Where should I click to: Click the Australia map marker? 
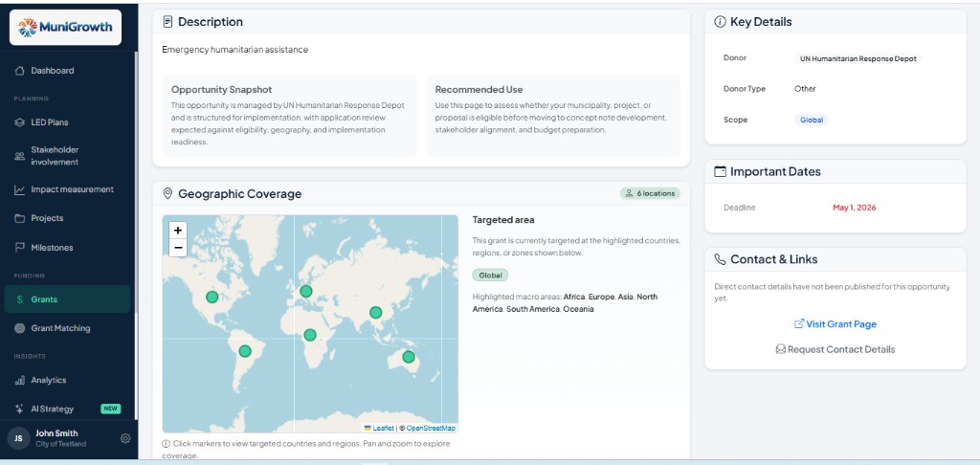click(x=409, y=357)
